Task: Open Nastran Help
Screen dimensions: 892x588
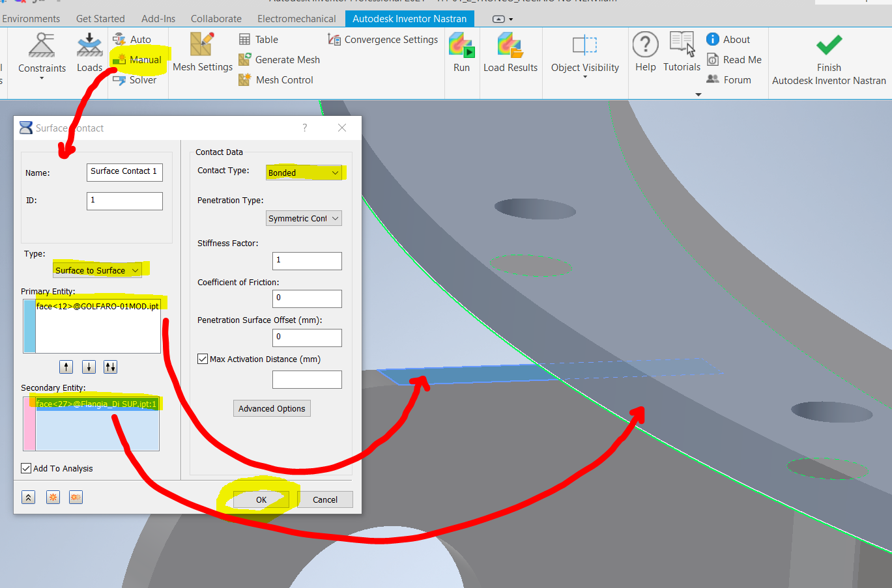Action: pos(645,53)
